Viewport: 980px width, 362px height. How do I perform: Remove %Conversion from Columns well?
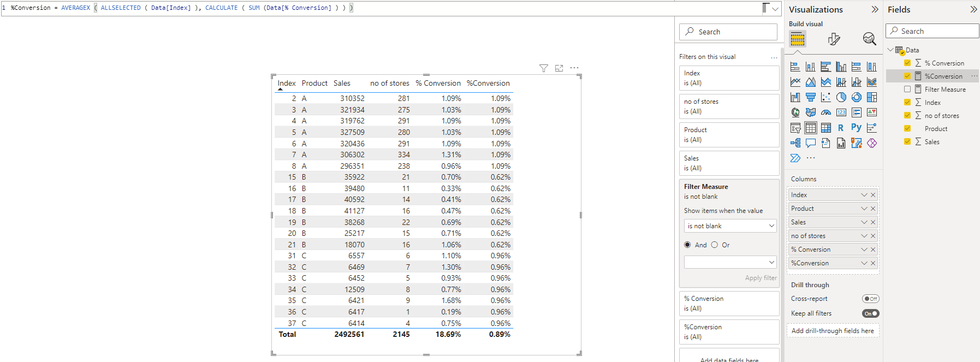(873, 263)
